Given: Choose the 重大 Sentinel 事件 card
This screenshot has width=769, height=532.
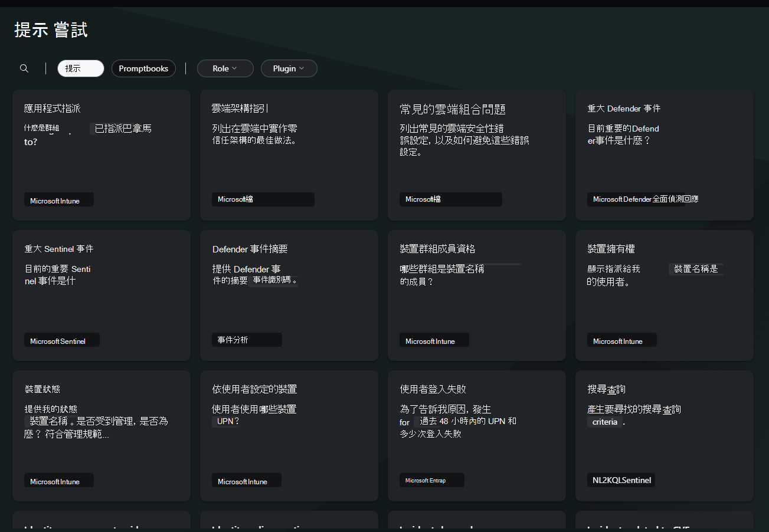Looking at the screenshot, I should (102, 295).
